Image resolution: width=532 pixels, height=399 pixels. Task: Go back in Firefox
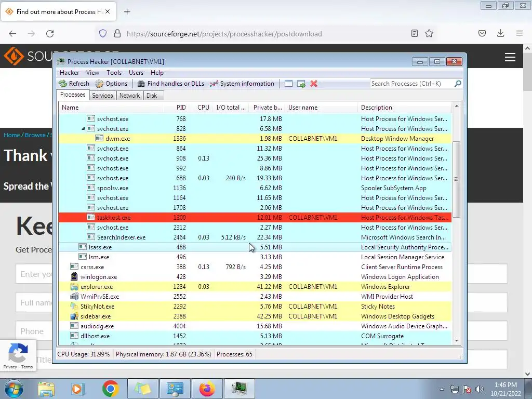tap(12, 34)
